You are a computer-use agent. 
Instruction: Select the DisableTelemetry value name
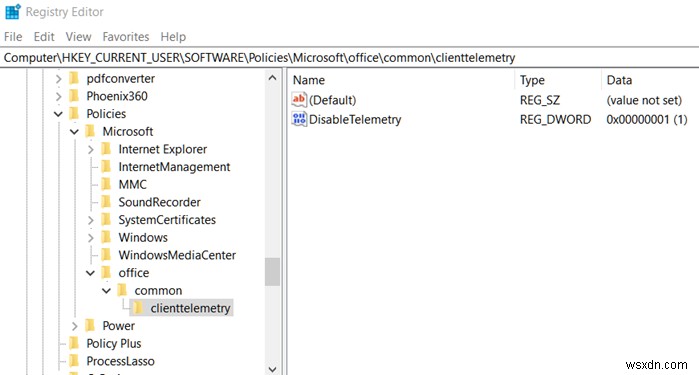[355, 120]
